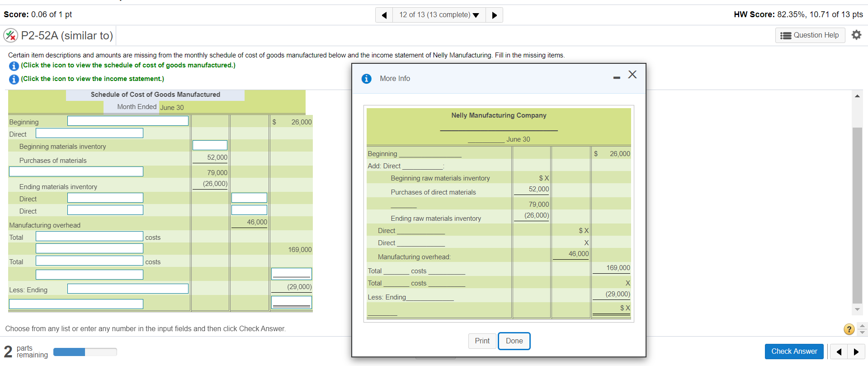Select the blank field below Purchases of materials
Viewport: 868px width, 366px height.
(76, 171)
